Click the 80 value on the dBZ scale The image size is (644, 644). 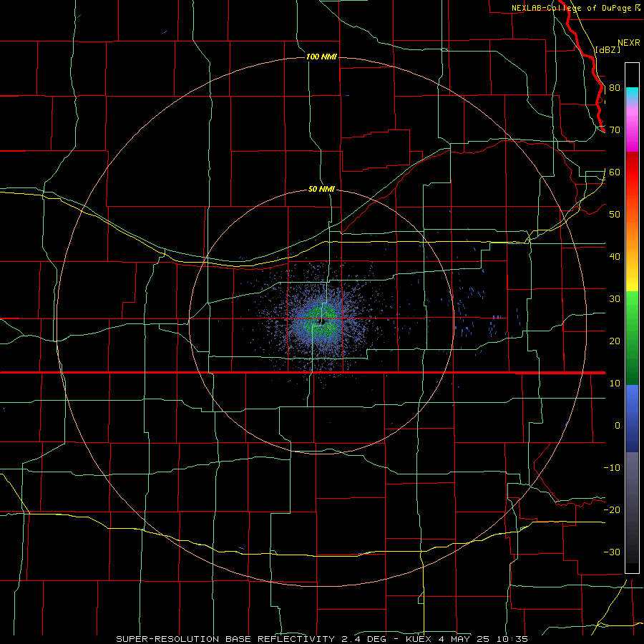point(615,88)
